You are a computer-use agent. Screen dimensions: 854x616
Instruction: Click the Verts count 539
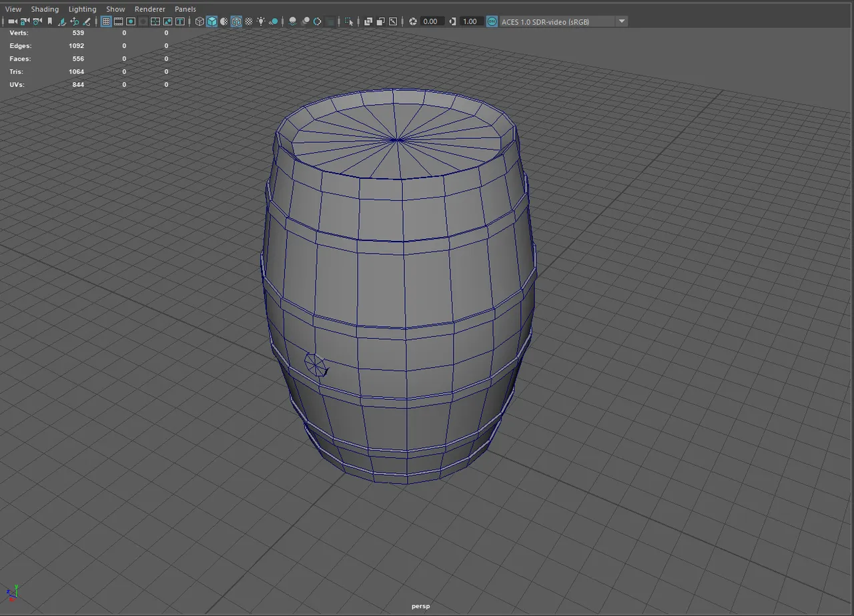point(77,33)
